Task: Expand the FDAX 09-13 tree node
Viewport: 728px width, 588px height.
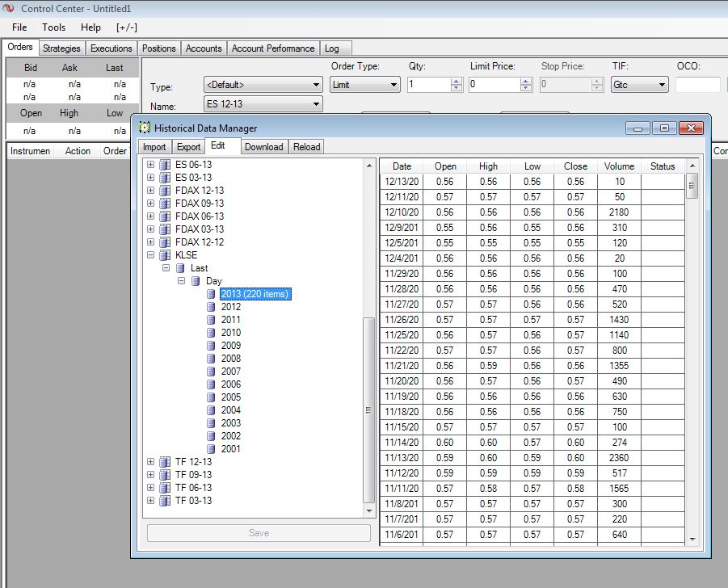Action: (x=150, y=204)
